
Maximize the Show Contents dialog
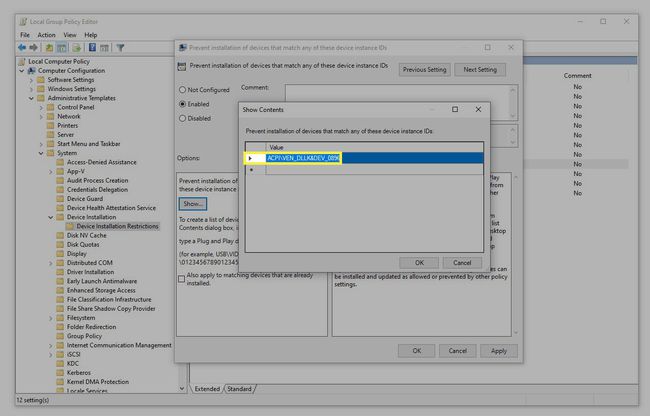point(455,109)
